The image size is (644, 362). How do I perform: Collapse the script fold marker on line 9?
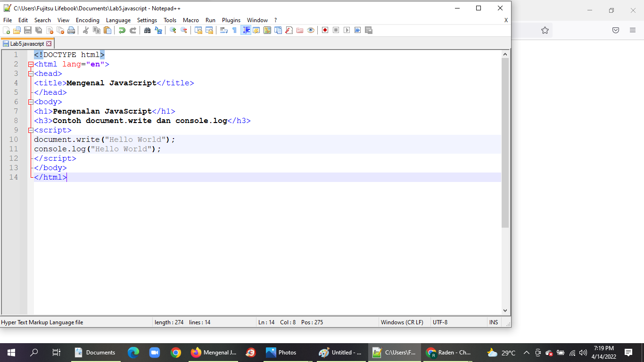(31, 130)
